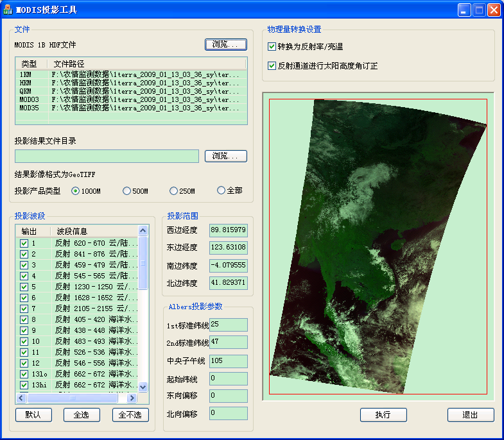The width and height of the screenshot is (504, 440).
Task: Click the 东边经度 east longitude field
Action: [229, 248]
